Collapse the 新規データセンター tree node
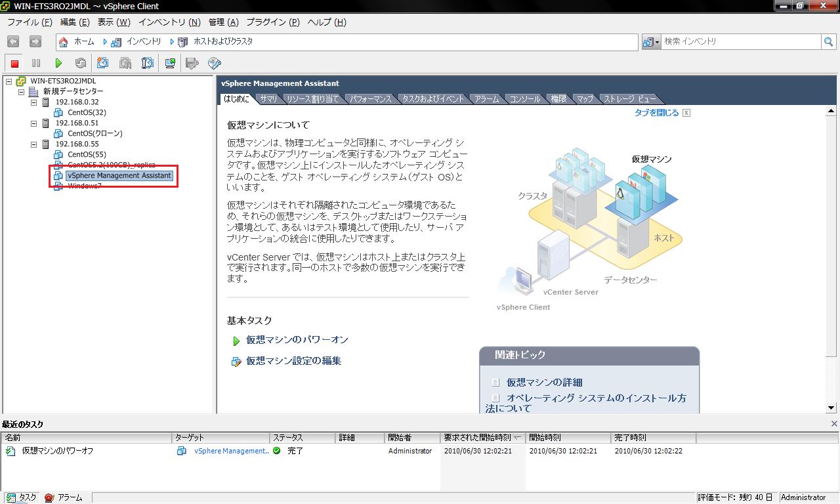The image size is (840, 504). [21, 92]
